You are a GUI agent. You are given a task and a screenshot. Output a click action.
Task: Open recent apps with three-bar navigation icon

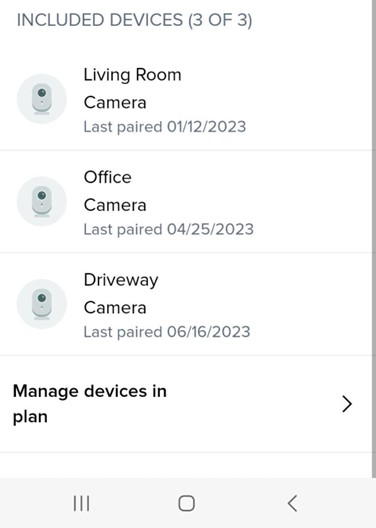81,503
